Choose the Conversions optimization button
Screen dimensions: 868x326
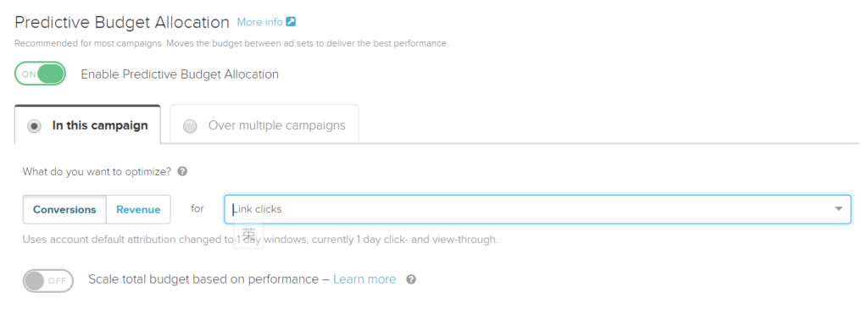coord(64,209)
